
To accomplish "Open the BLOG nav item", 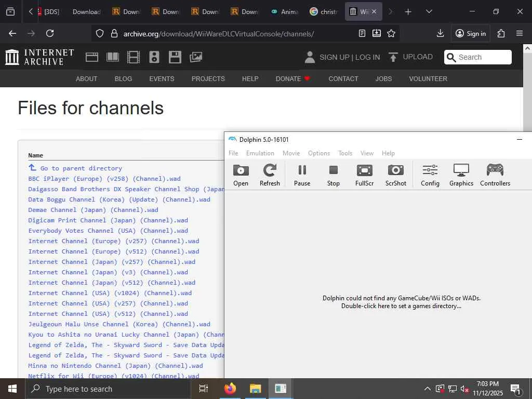I will (123, 79).
